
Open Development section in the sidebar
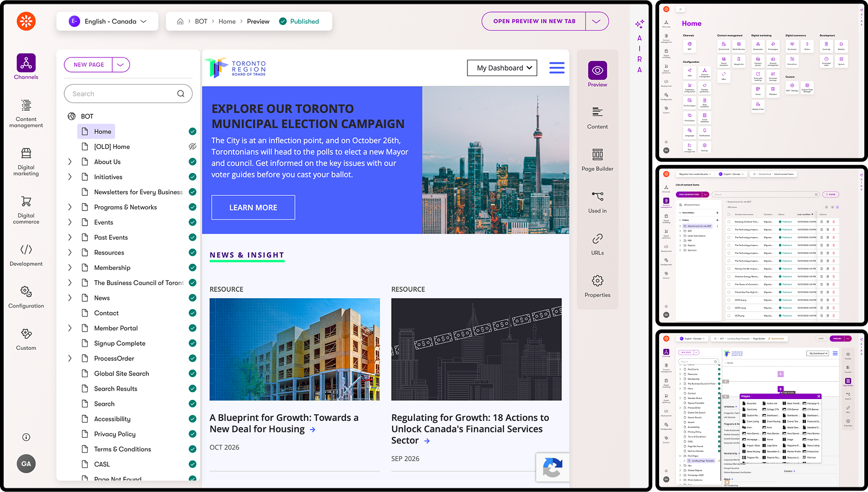pyautogui.click(x=26, y=255)
